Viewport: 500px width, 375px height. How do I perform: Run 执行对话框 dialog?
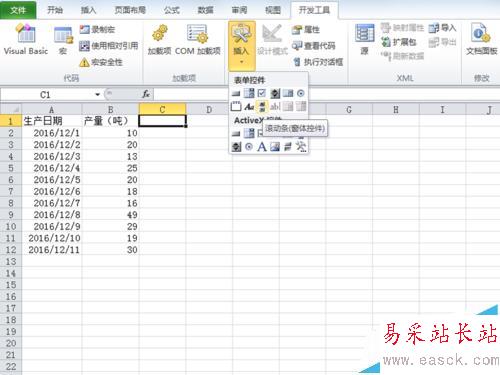tap(318, 62)
